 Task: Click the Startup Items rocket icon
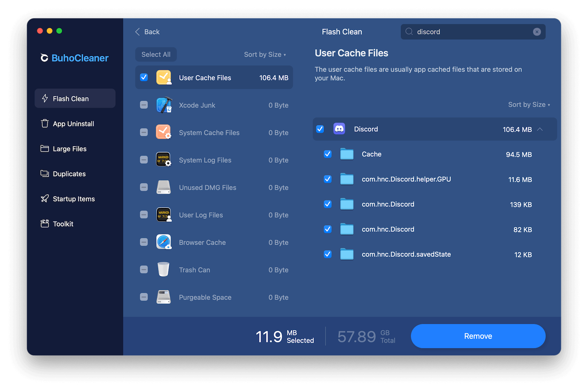click(45, 199)
